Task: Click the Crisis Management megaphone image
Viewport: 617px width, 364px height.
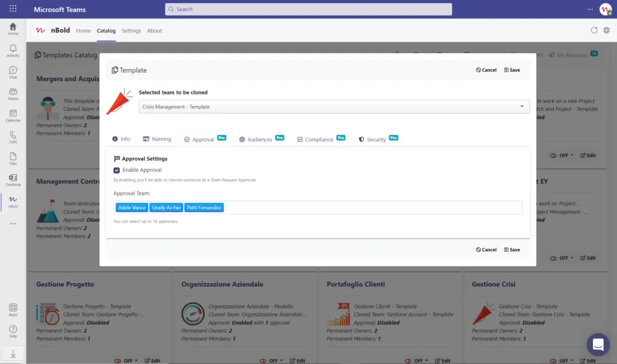Action: pos(119,102)
